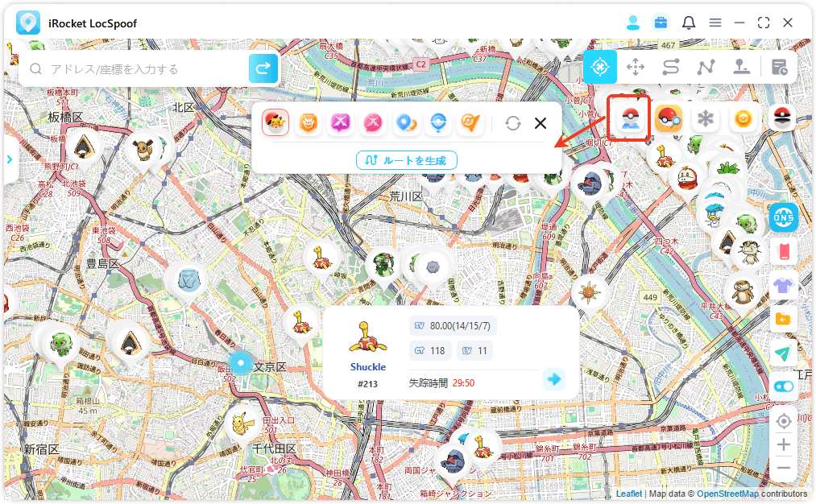Open the history records icon
Screen dimensions: 816x504
pyautogui.click(x=779, y=67)
